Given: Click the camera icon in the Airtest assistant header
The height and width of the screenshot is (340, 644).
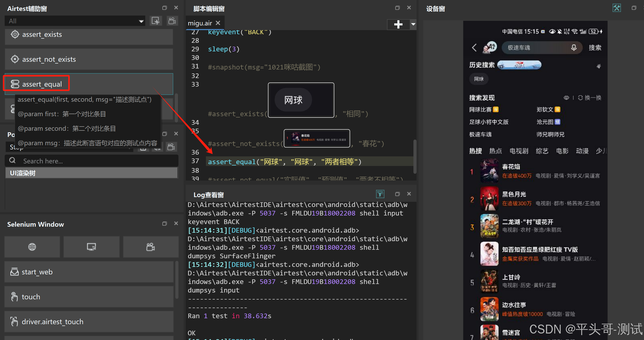Looking at the screenshot, I should (x=172, y=21).
